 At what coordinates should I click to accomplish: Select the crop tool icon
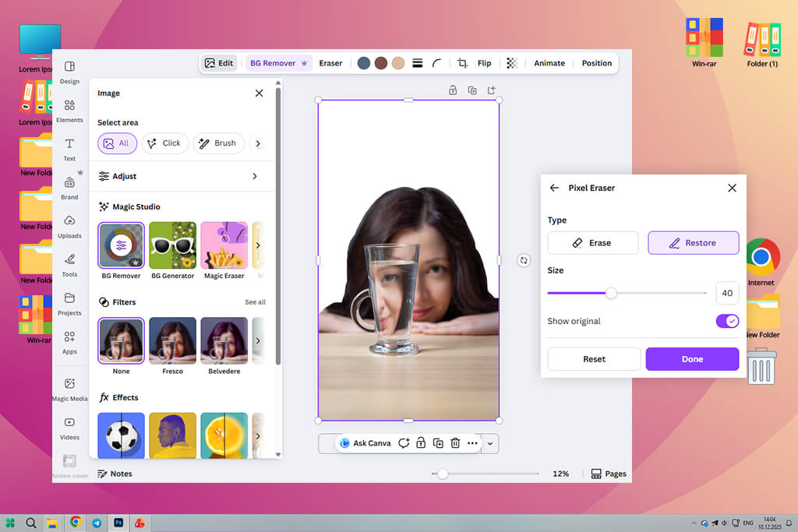click(462, 63)
